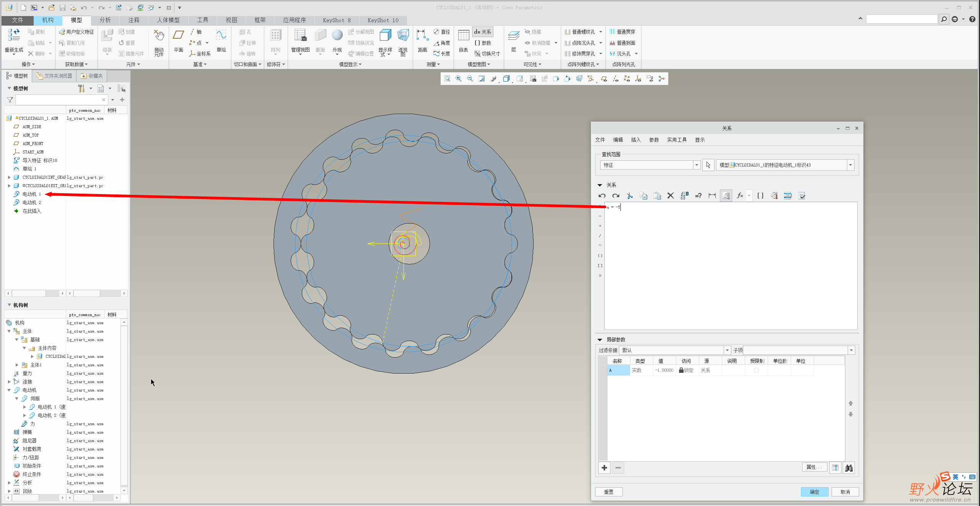Screen dimensions: 980x506
Task: Click the 属性 button
Action: (x=814, y=467)
